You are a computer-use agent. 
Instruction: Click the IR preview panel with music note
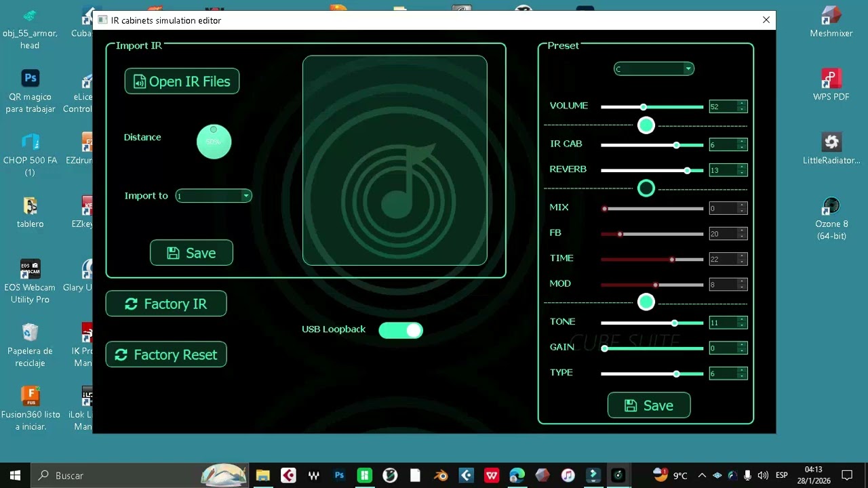(x=395, y=161)
